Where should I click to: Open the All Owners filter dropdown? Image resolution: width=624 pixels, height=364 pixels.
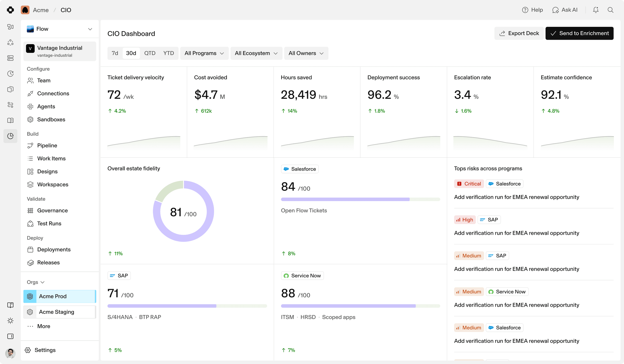pyautogui.click(x=306, y=53)
